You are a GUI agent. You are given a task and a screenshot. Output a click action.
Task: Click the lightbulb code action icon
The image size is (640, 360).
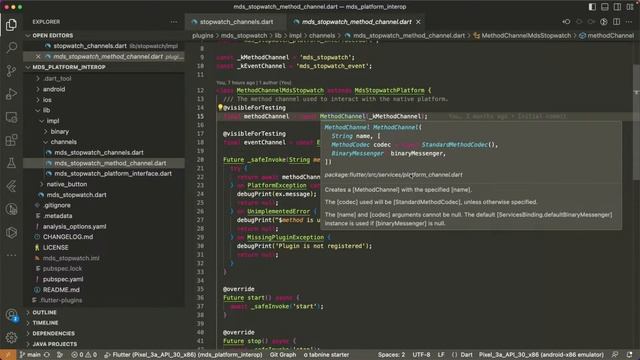220,107
